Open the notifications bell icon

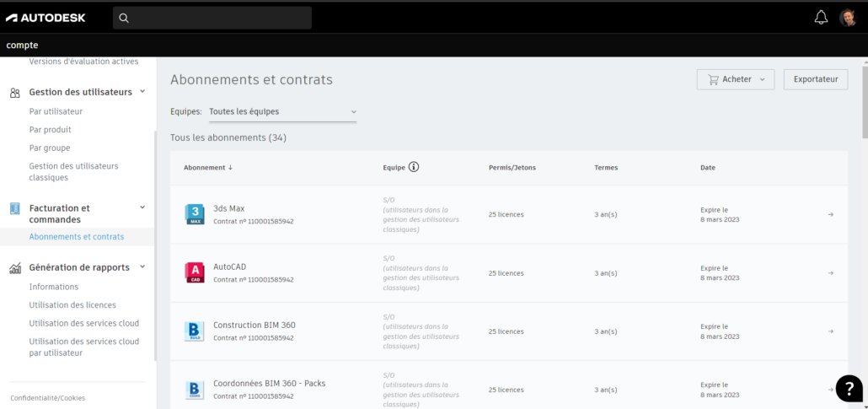coord(821,18)
